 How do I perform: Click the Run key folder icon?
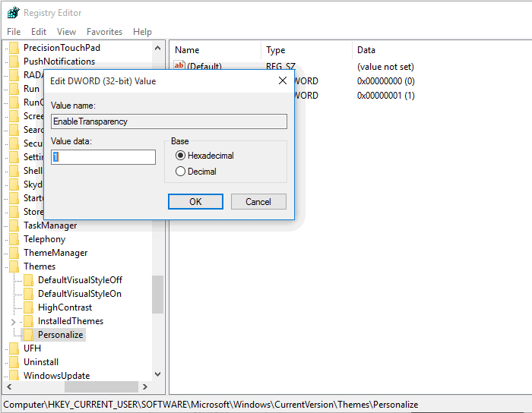pos(14,89)
